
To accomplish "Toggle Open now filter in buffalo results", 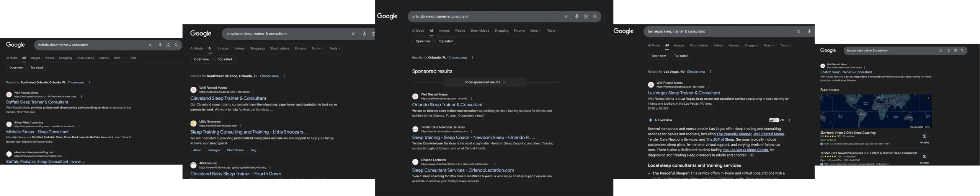I will tap(16, 68).
